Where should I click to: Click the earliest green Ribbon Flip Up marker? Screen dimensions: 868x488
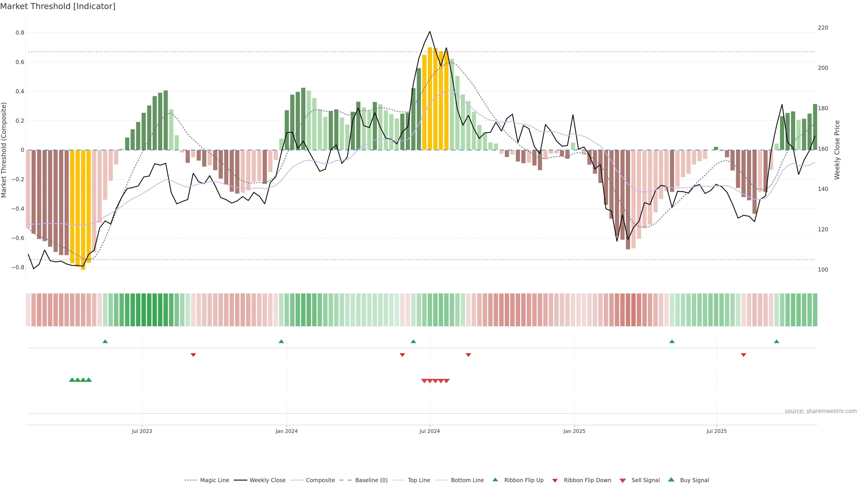point(105,342)
